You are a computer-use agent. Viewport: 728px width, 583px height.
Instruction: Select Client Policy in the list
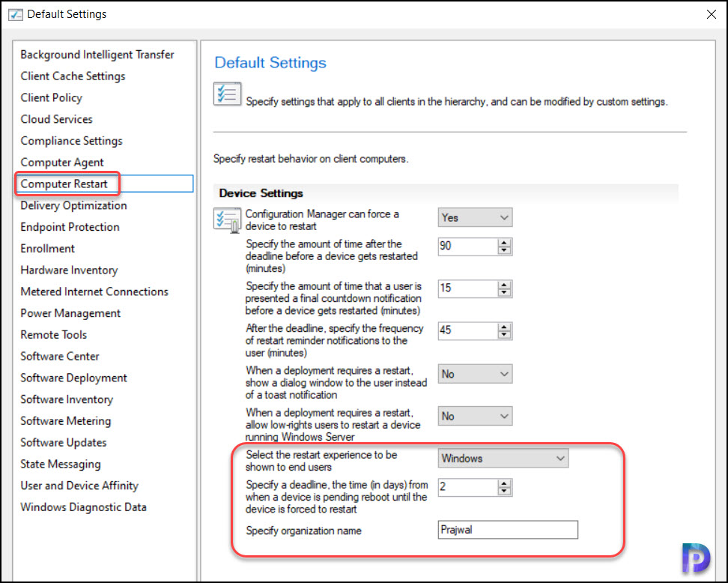[x=51, y=97]
